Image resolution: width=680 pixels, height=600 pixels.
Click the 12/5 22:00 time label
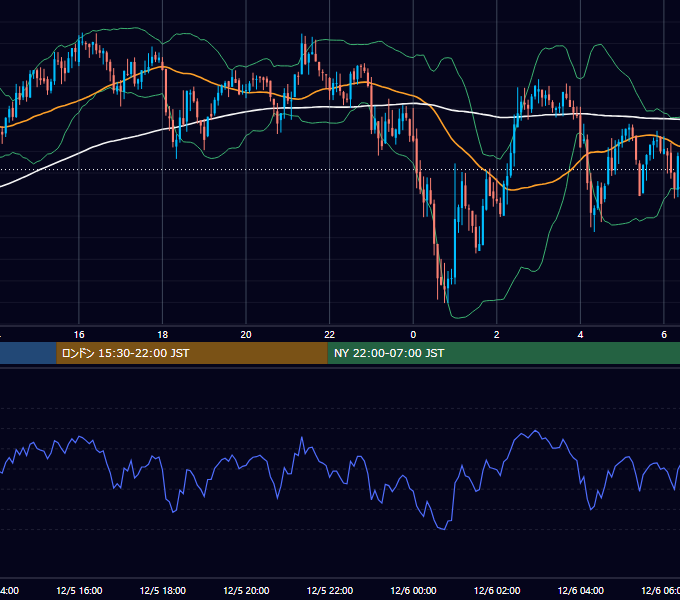click(330, 590)
